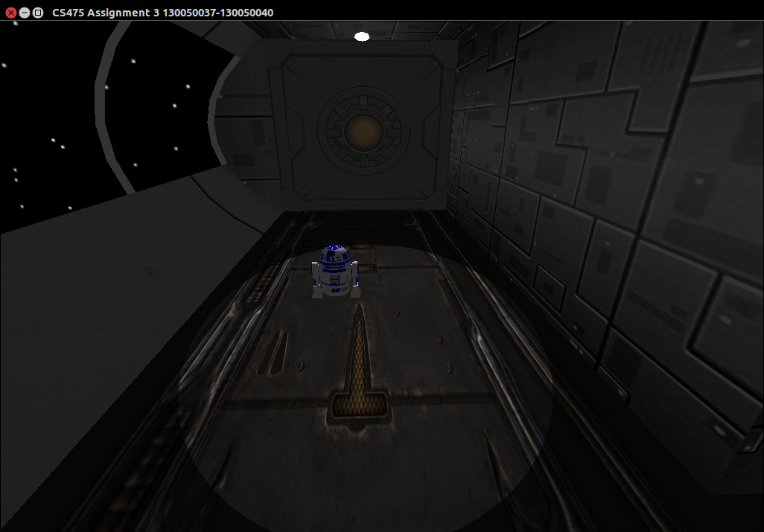
Task: Click the R2-D2 droid model
Action: tap(334, 272)
